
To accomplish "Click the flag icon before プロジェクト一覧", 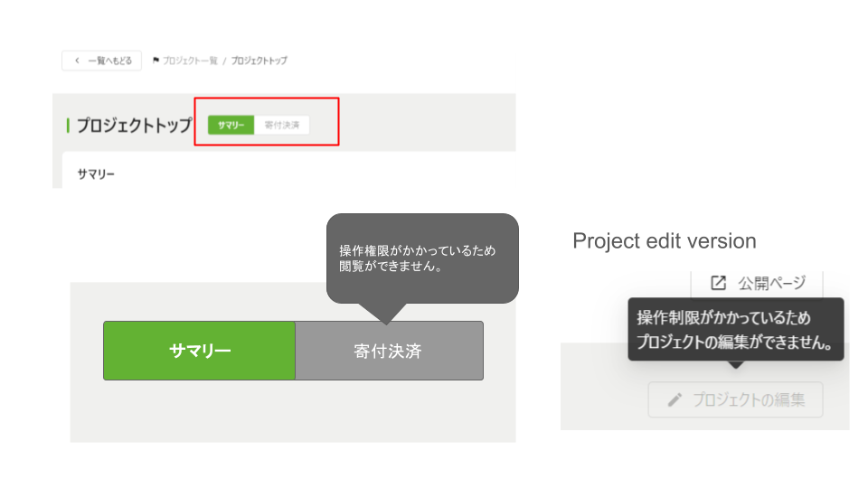I will (x=156, y=61).
